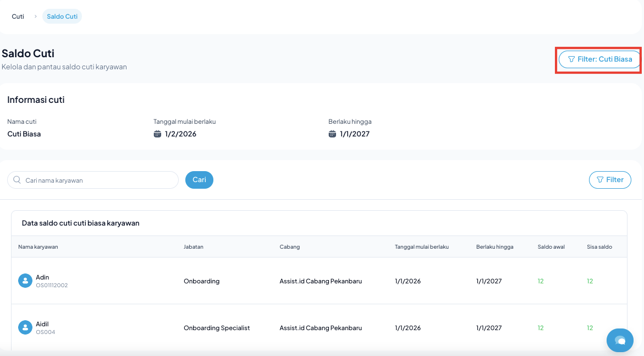Click the Jabatan column header
The width and height of the screenshot is (644, 356).
(x=194, y=247)
